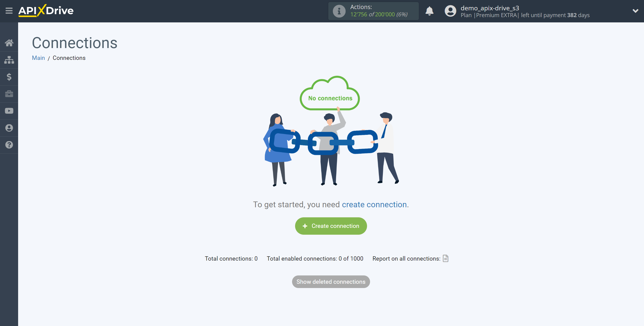Click the video/tutorials icon

[9, 110]
